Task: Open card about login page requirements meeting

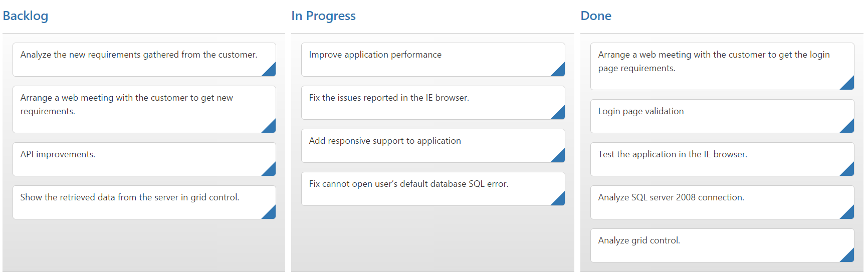Action: [712, 66]
